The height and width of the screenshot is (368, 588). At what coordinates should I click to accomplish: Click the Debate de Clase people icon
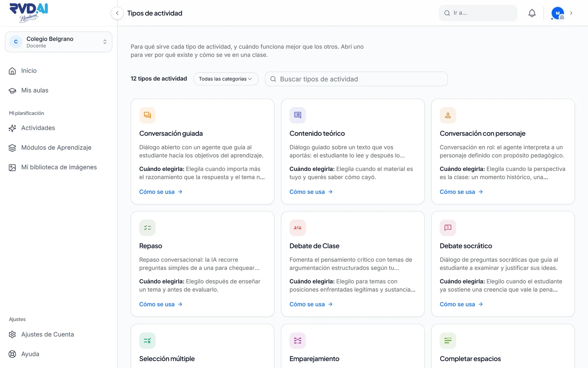(x=297, y=228)
